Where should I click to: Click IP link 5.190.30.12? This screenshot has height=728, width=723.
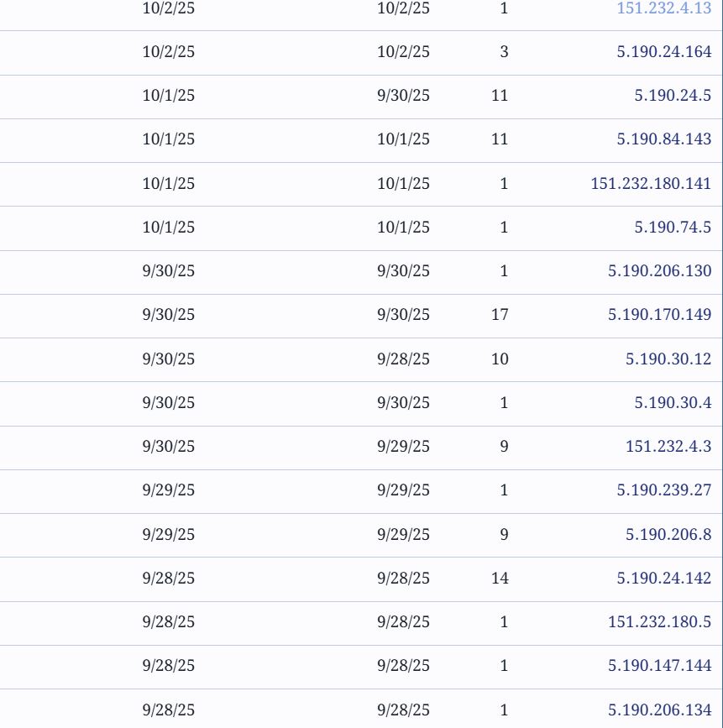click(668, 359)
